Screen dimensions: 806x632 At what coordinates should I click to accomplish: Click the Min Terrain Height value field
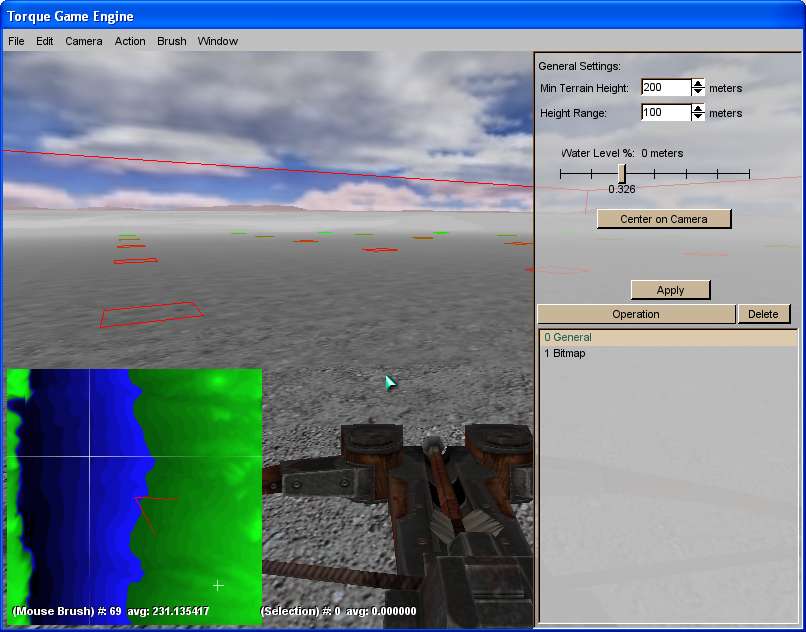[x=665, y=88]
